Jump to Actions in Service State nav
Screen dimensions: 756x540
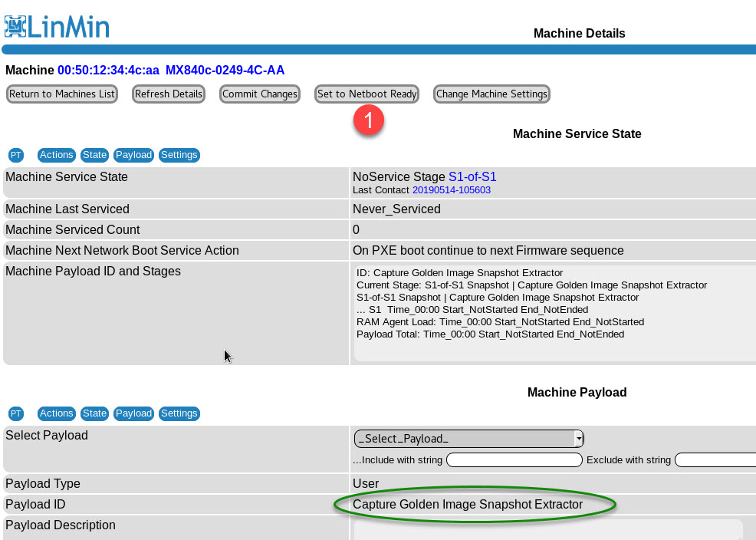[56, 155]
